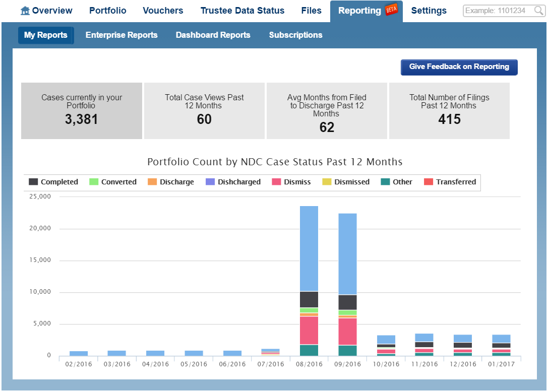Select Cases currently in your Portfolio tile
This screenshot has width=548, height=392.
[x=82, y=110]
